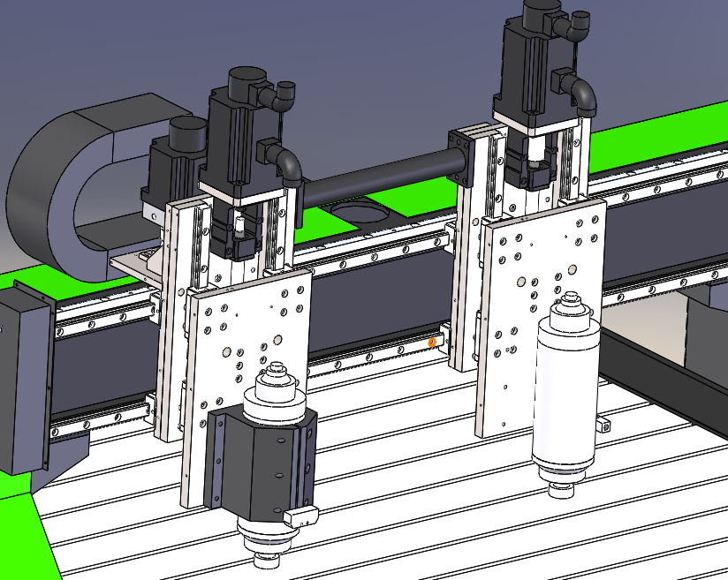The width and height of the screenshot is (728, 580).
Task: Select the coupling under the right servo motor
Action: pos(535,153)
